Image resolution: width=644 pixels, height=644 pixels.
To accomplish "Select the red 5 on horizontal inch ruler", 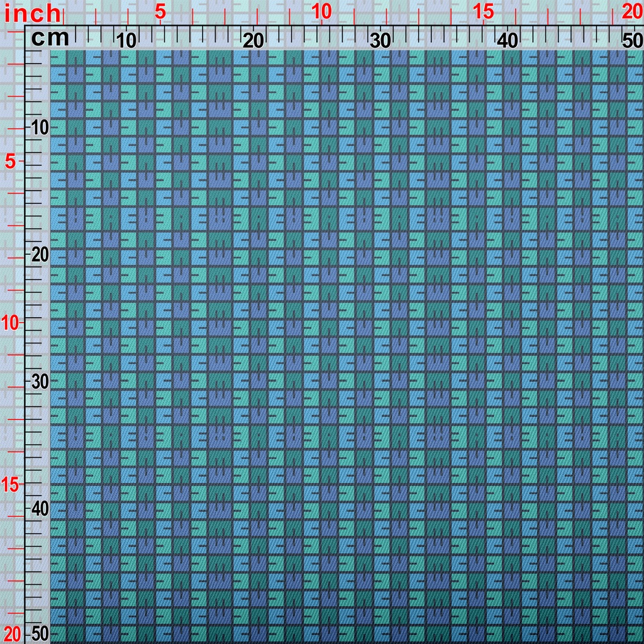I will click(160, 12).
